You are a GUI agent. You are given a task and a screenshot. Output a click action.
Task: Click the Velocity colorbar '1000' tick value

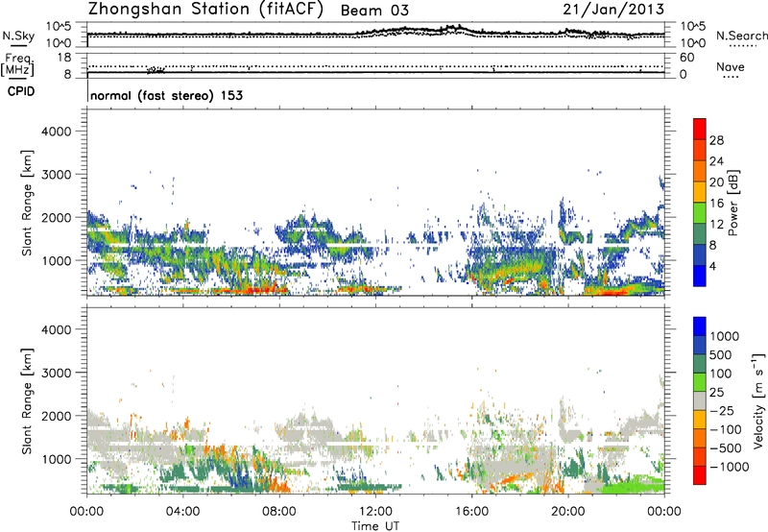point(724,336)
